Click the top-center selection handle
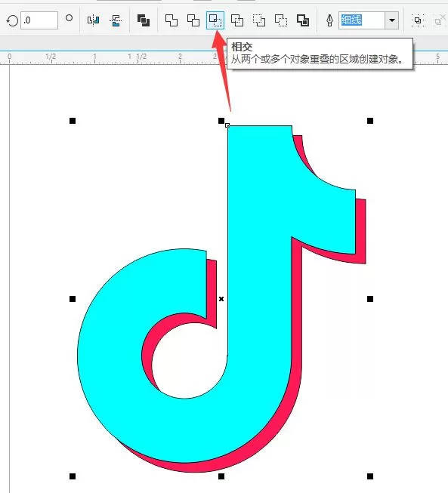Image resolution: width=448 pixels, height=493 pixels. point(221,121)
